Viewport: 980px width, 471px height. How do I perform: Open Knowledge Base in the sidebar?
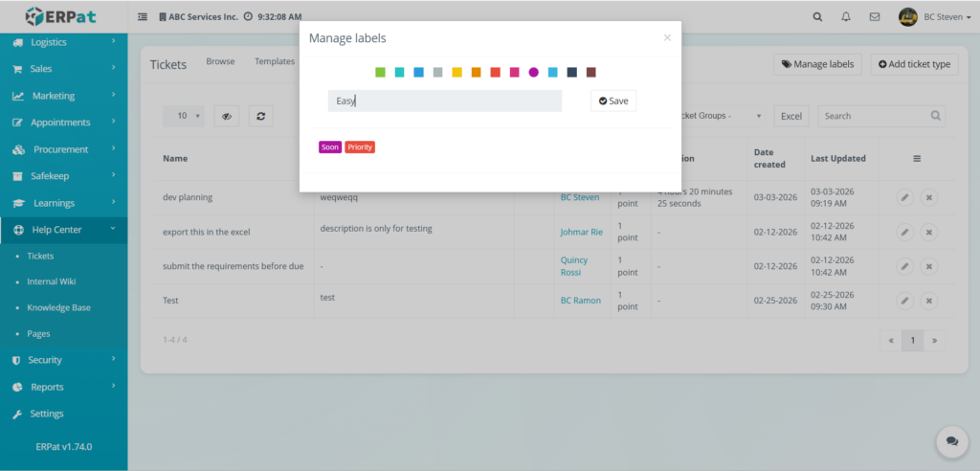[58, 307]
